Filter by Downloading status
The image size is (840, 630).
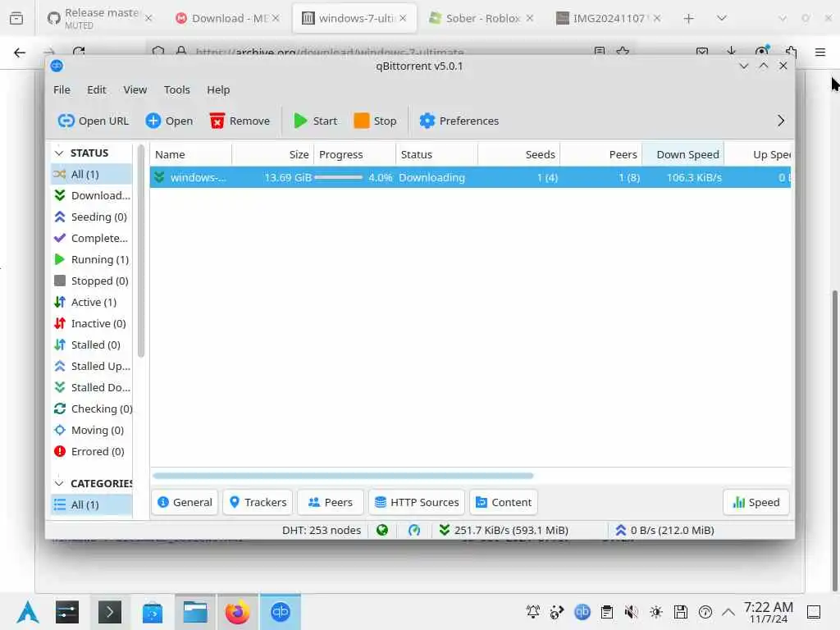[91, 196]
